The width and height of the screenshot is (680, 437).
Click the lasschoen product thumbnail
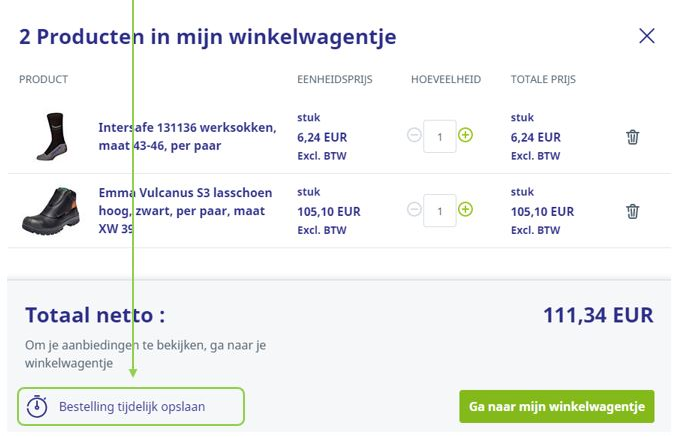[50, 210]
